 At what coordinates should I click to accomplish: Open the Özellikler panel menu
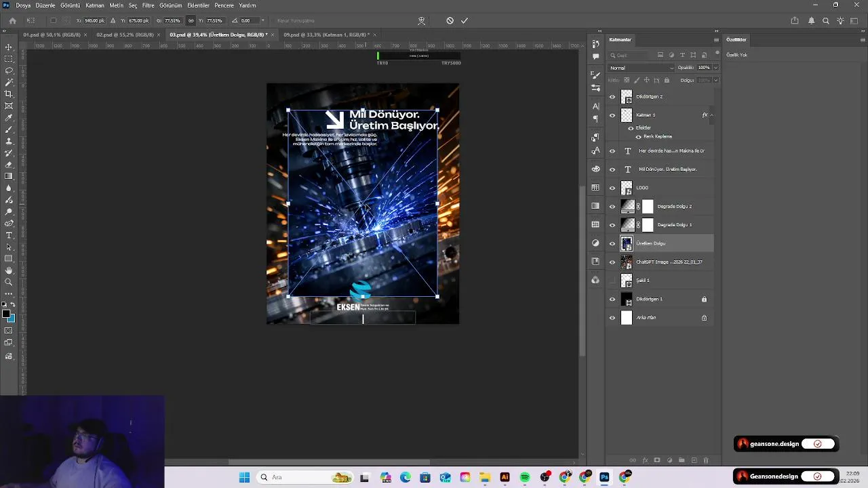point(863,39)
